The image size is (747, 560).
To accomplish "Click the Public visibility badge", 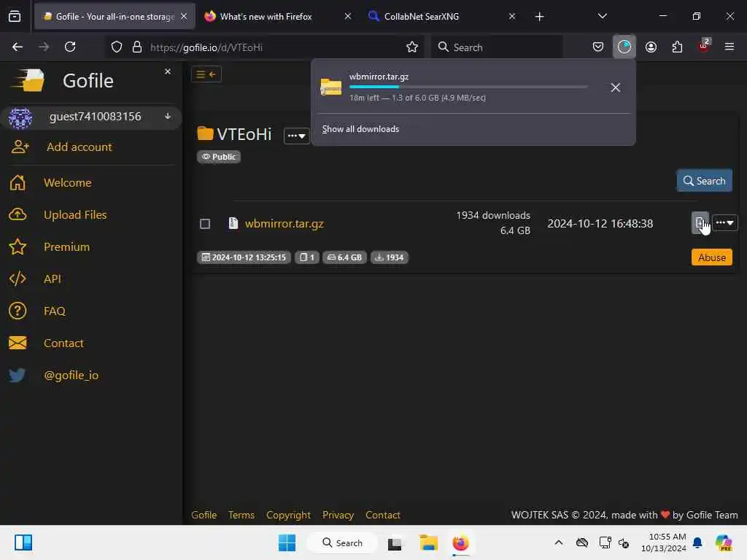I will click(x=219, y=157).
